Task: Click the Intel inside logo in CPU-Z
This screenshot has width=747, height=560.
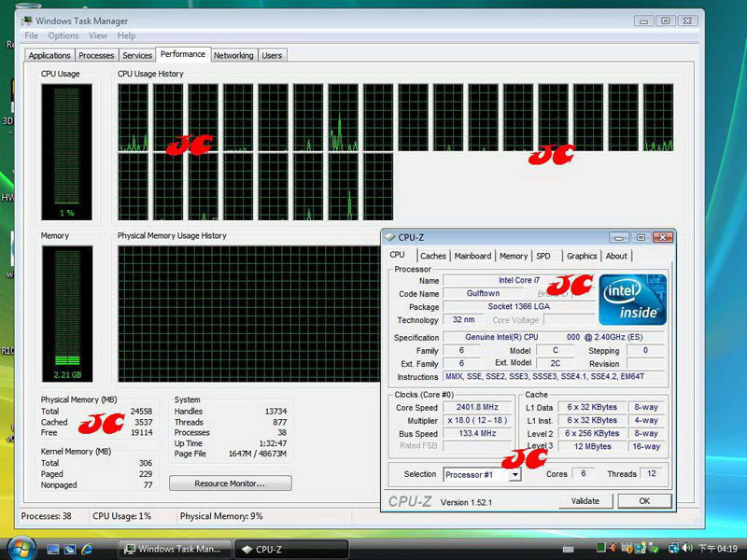Action: tap(632, 299)
